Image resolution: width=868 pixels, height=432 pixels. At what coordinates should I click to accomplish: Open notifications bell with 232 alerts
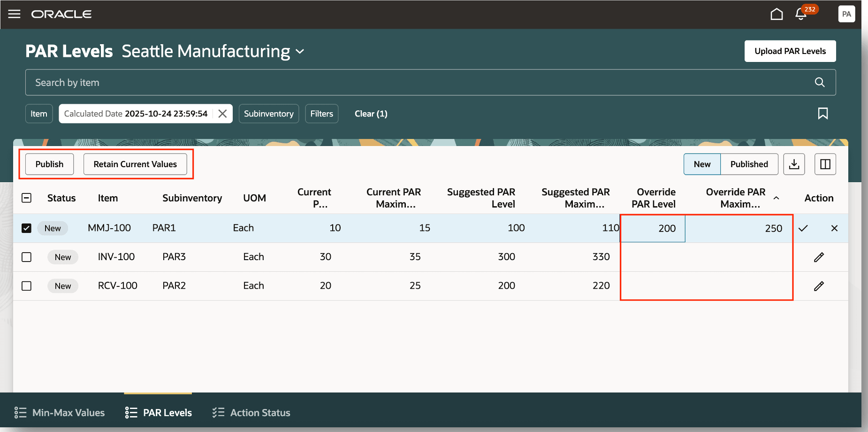pyautogui.click(x=801, y=14)
